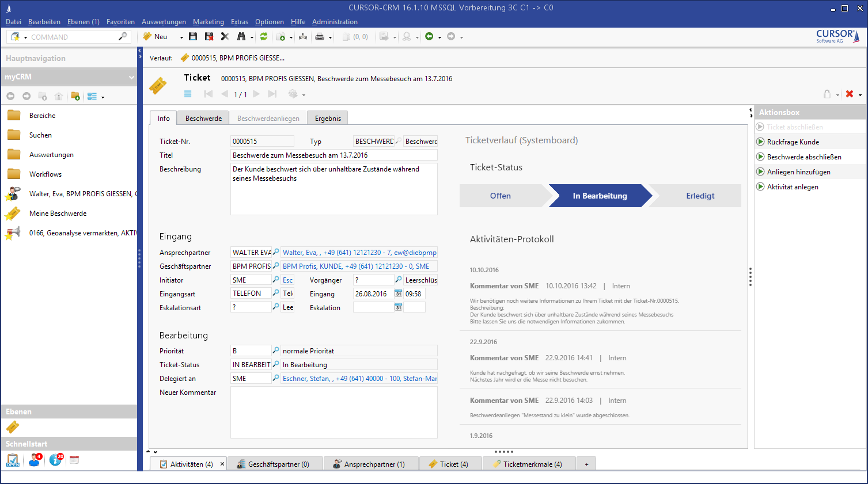Screen dimensions: 868x484
Task: Open Meine Beschwerde in navigation tree
Action: tap(58, 214)
